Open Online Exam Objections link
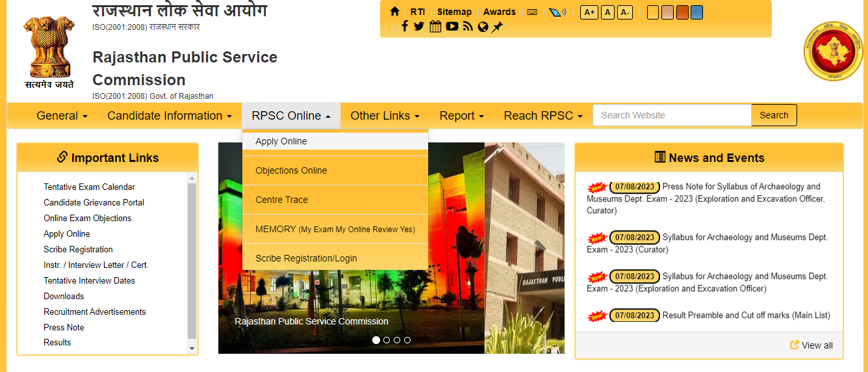The image size is (868, 372). click(87, 218)
